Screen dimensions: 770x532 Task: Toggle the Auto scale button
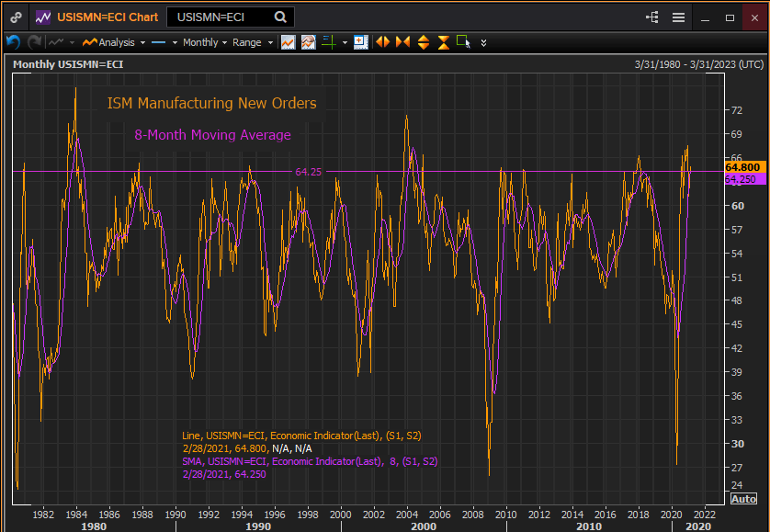[x=743, y=498]
